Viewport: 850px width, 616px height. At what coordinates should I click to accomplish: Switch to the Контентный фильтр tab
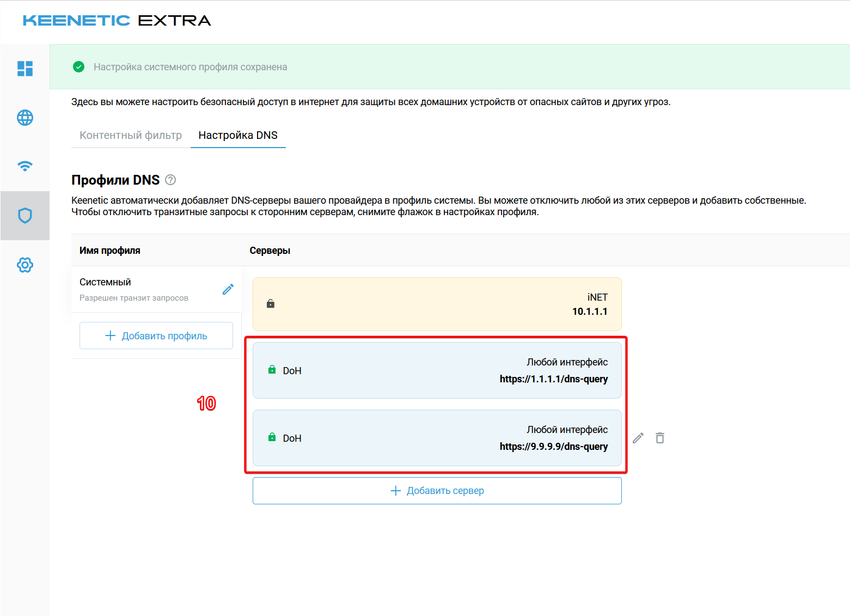point(131,135)
